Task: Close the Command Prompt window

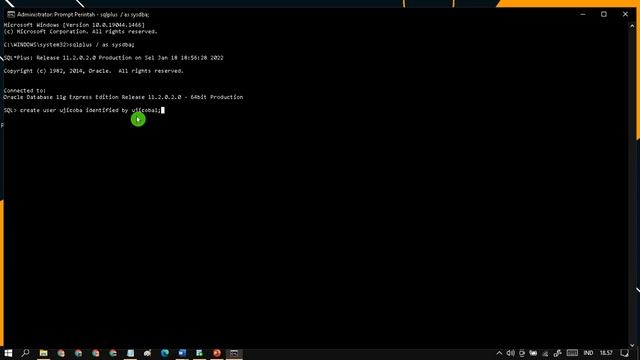Action: 625,14
